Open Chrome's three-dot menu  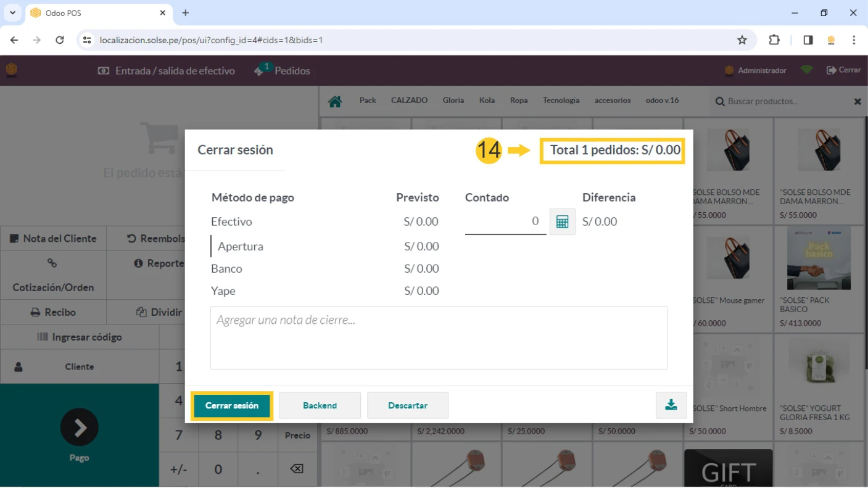coord(854,40)
